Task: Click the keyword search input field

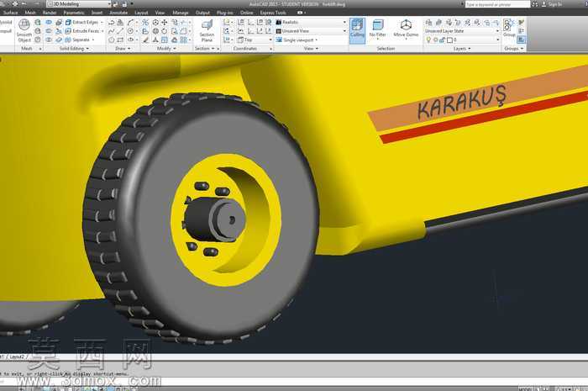Action: pos(497,4)
